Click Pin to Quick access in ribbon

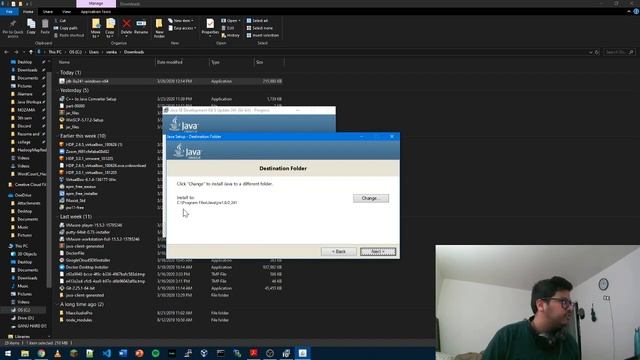point(13,28)
